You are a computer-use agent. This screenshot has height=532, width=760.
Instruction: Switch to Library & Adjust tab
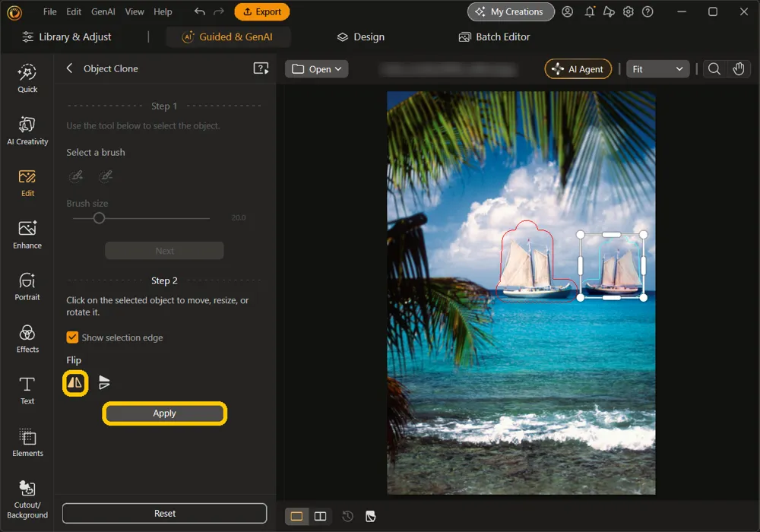pyautogui.click(x=67, y=36)
